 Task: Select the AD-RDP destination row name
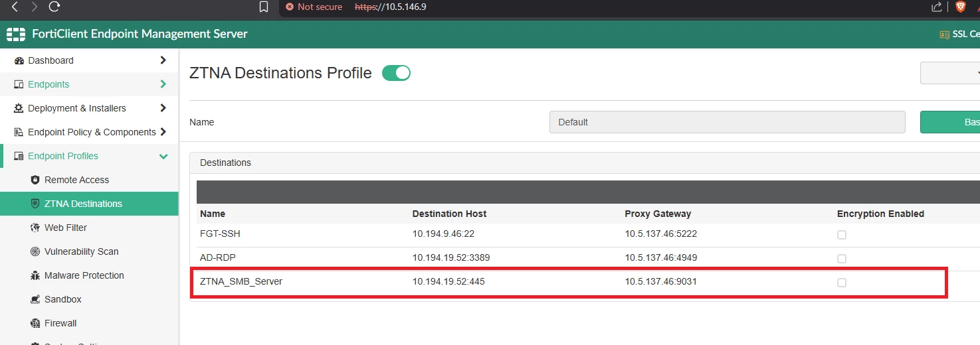coord(217,257)
